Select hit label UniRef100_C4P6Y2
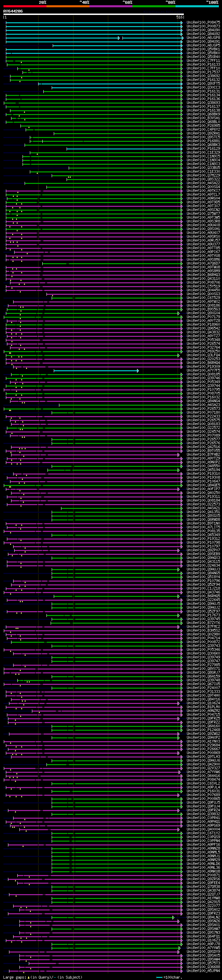This screenshot has width=222, height=980. [x=203, y=130]
